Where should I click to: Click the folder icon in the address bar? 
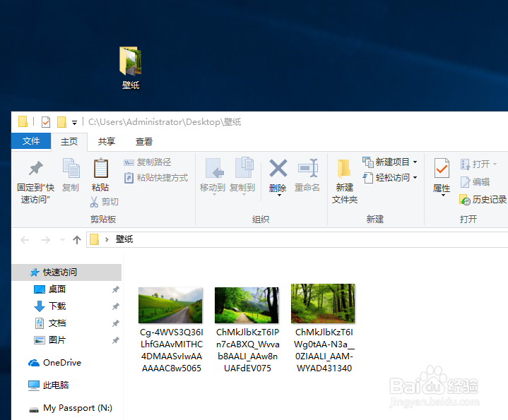pos(94,239)
